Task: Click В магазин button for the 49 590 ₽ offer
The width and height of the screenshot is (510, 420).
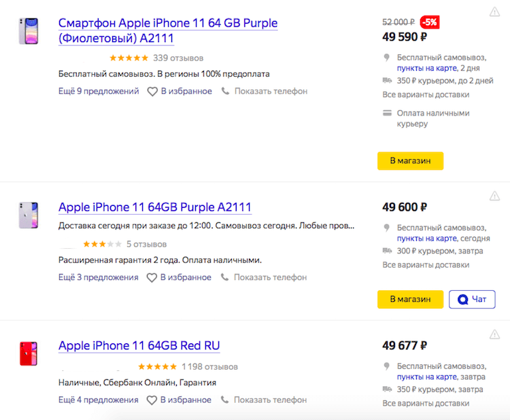Action: tap(410, 161)
